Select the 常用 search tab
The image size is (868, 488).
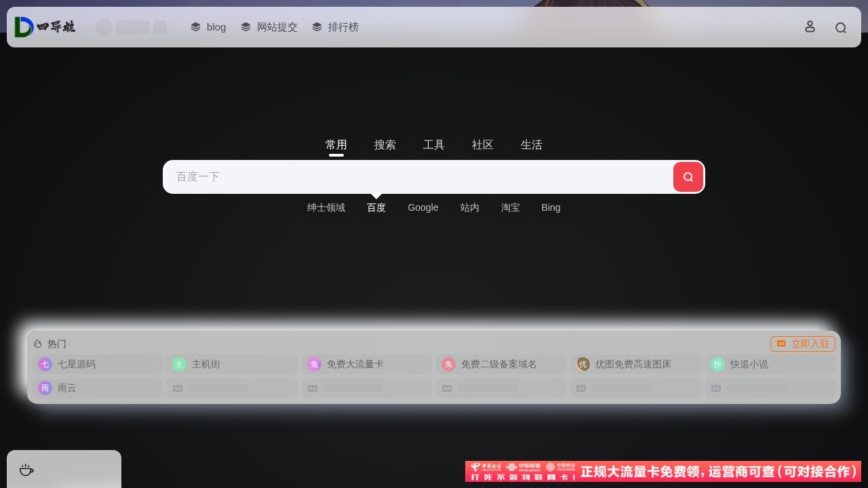click(336, 145)
